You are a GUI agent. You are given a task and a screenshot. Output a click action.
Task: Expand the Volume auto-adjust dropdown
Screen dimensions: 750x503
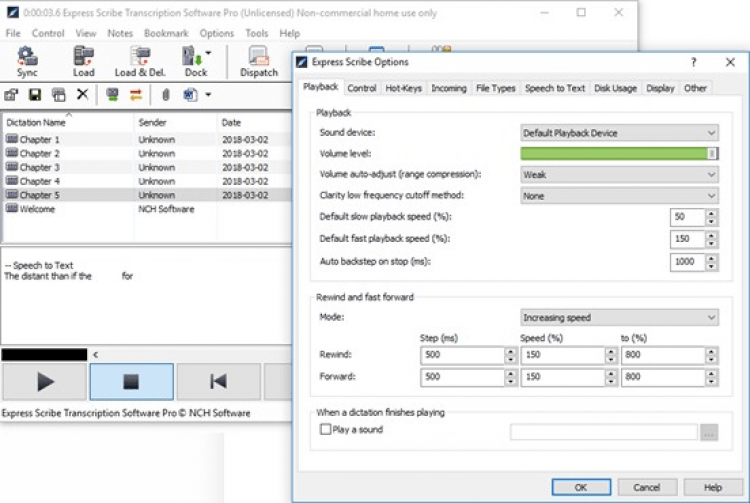coord(619,175)
